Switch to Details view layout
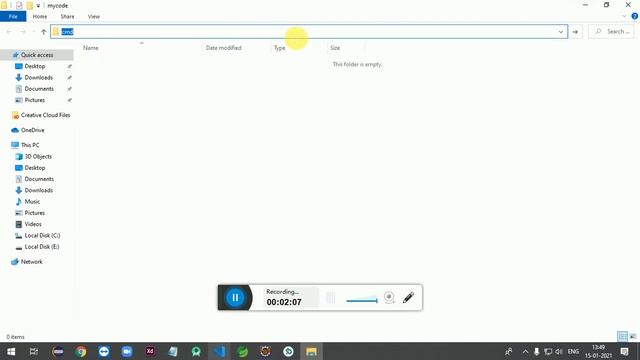The image size is (640, 360). point(622,336)
